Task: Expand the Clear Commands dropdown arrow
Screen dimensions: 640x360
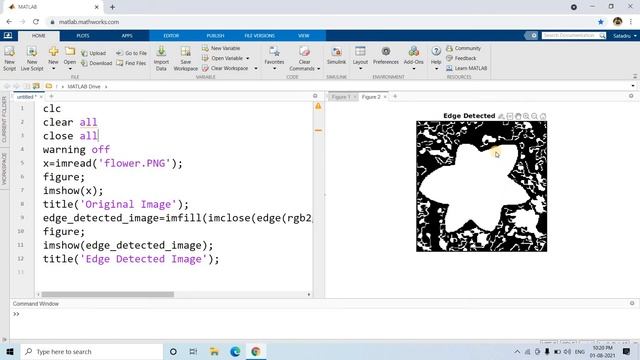Action: [318, 69]
